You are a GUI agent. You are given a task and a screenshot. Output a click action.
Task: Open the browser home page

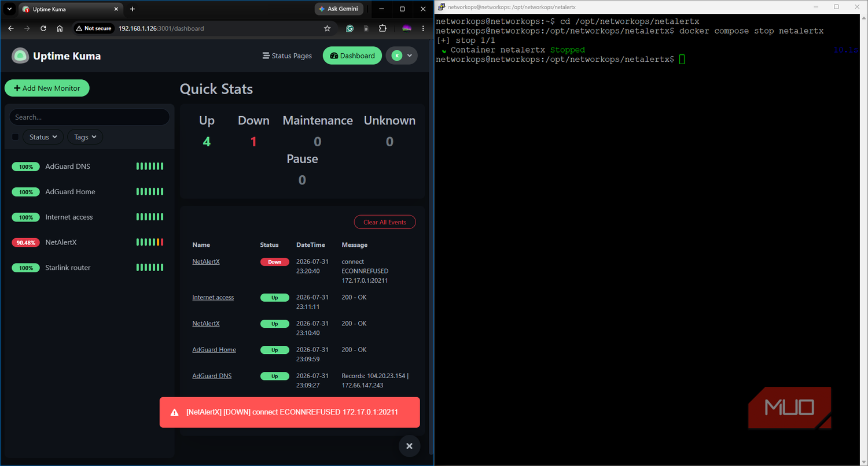click(x=60, y=28)
